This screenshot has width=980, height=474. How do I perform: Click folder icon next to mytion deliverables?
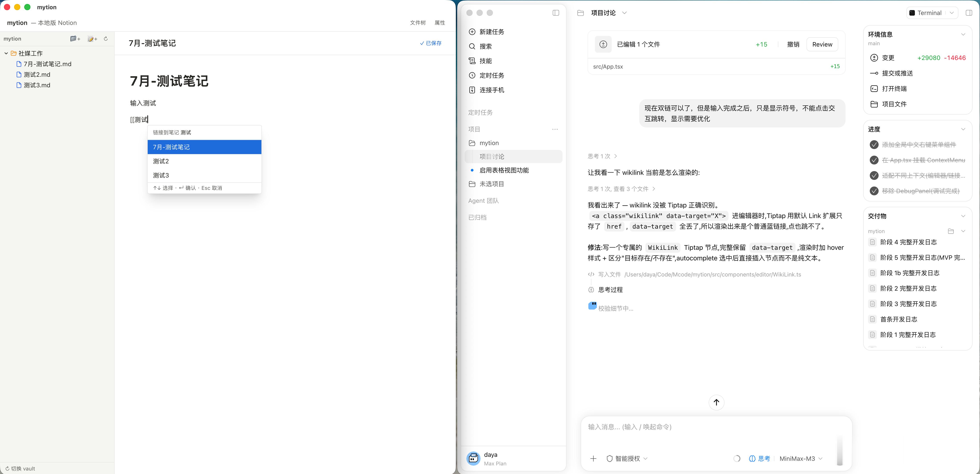951,231
